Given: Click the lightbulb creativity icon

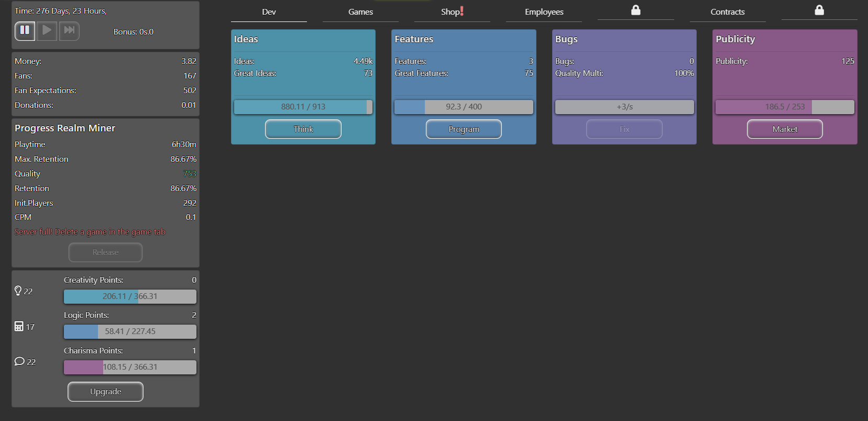Looking at the screenshot, I should click(x=18, y=291).
